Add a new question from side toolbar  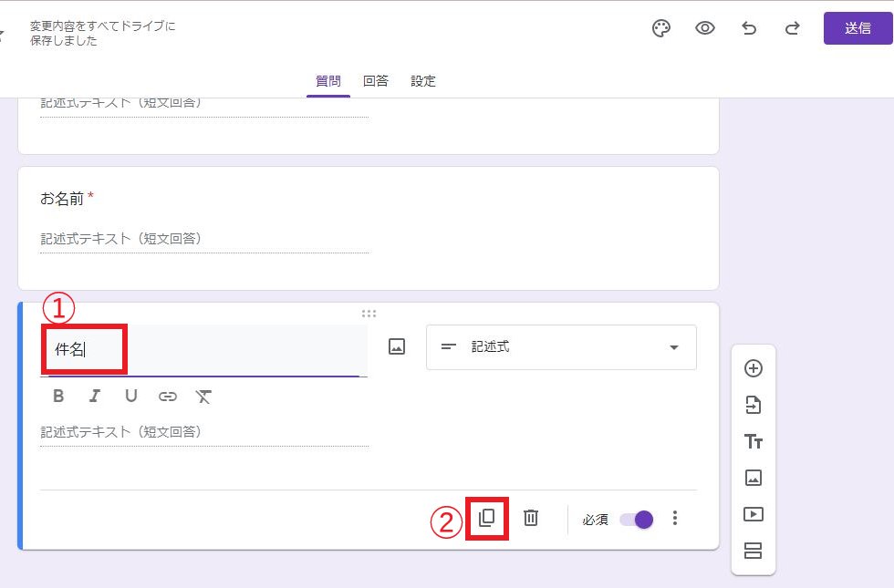[754, 368]
